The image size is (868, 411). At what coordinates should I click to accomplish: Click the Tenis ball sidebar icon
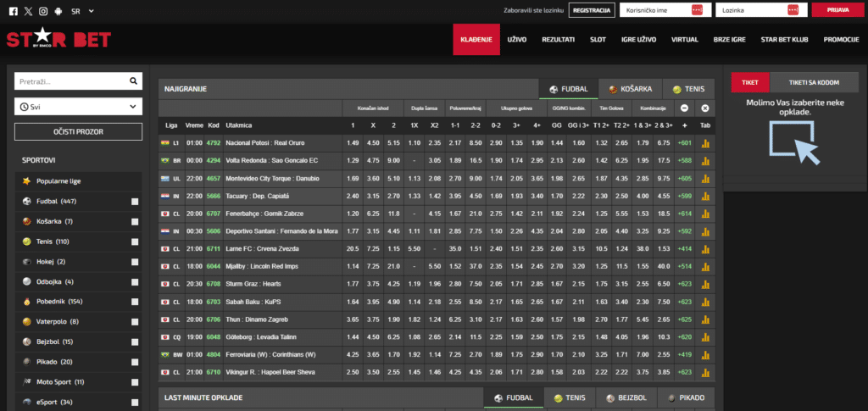click(26, 242)
